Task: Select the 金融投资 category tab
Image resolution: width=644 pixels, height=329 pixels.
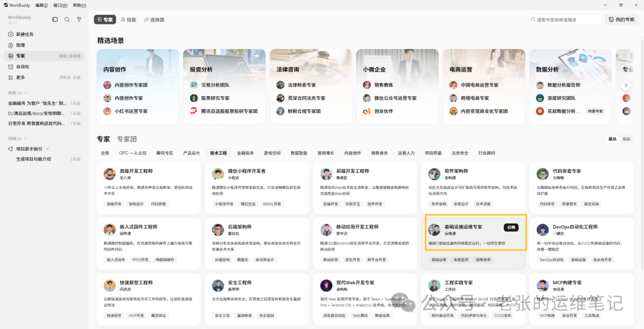Action: pos(245,153)
